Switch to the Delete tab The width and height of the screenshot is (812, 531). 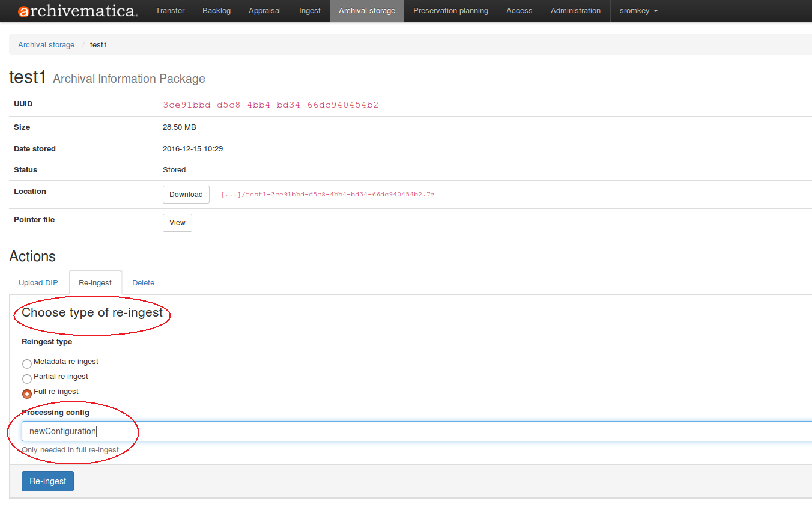click(143, 283)
